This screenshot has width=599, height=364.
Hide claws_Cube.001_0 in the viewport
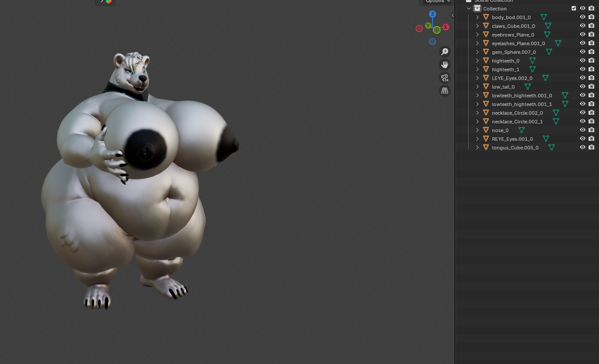[582, 26]
